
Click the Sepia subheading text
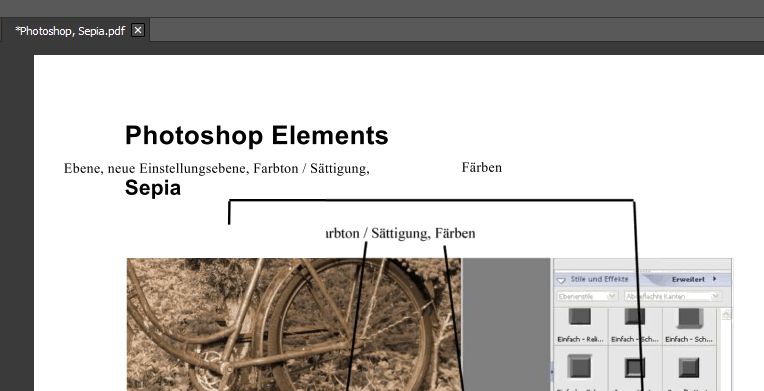pyautogui.click(x=153, y=188)
